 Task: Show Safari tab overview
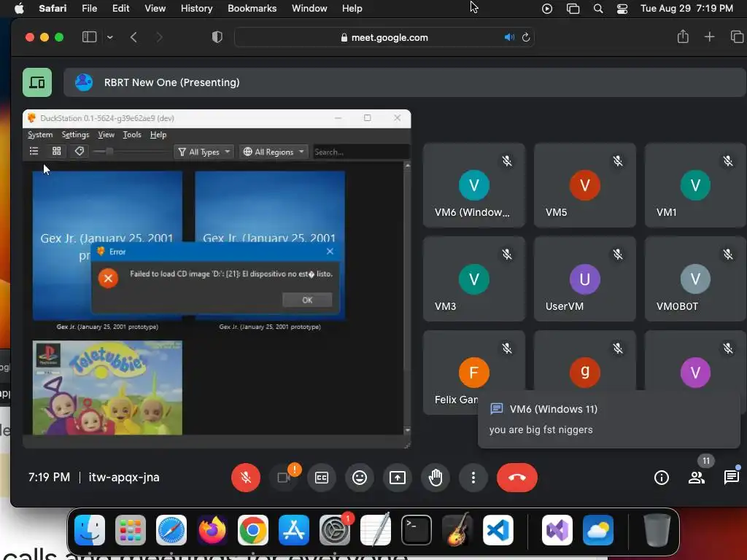[737, 36]
